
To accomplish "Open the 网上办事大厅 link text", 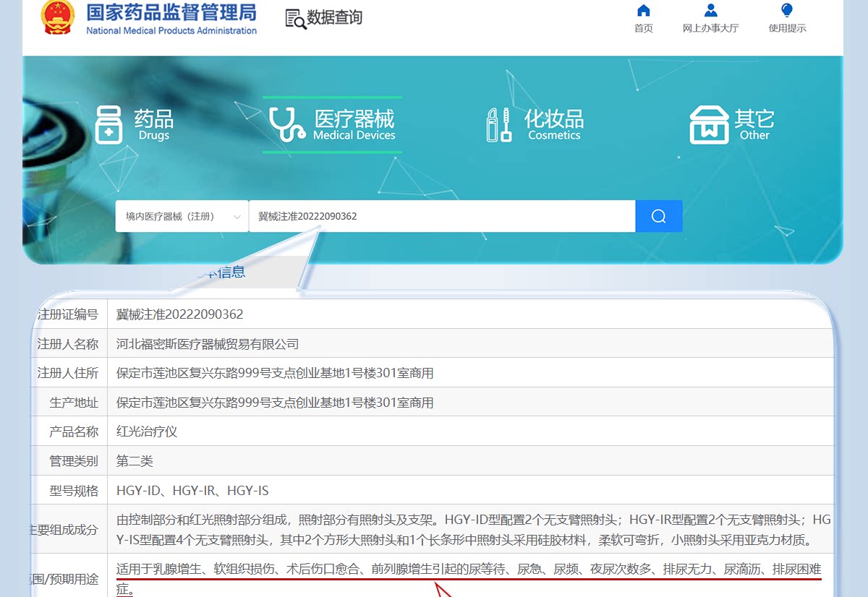I will (x=710, y=28).
